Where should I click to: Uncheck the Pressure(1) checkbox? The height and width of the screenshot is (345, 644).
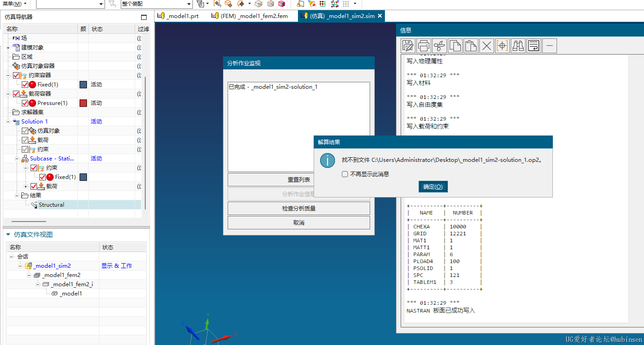pos(25,103)
